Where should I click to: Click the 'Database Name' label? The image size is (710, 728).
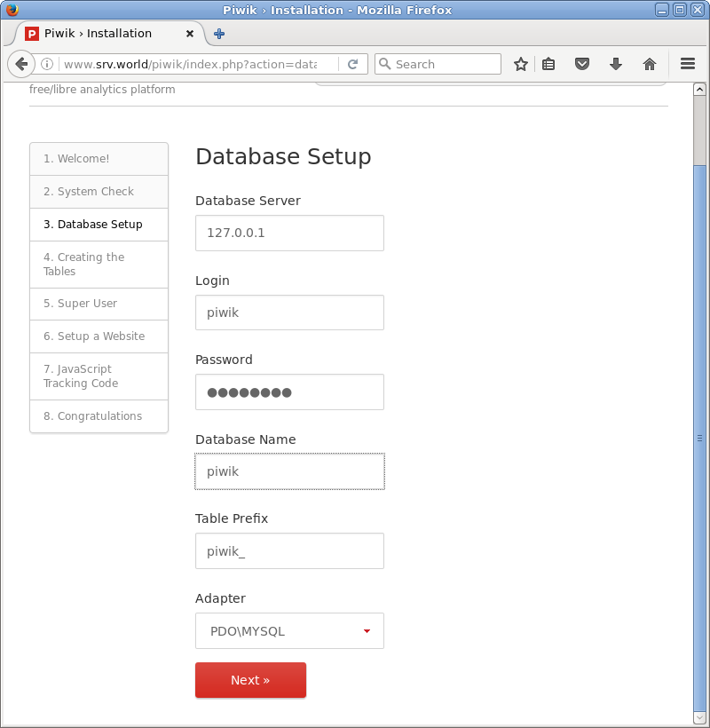click(x=246, y=439)
